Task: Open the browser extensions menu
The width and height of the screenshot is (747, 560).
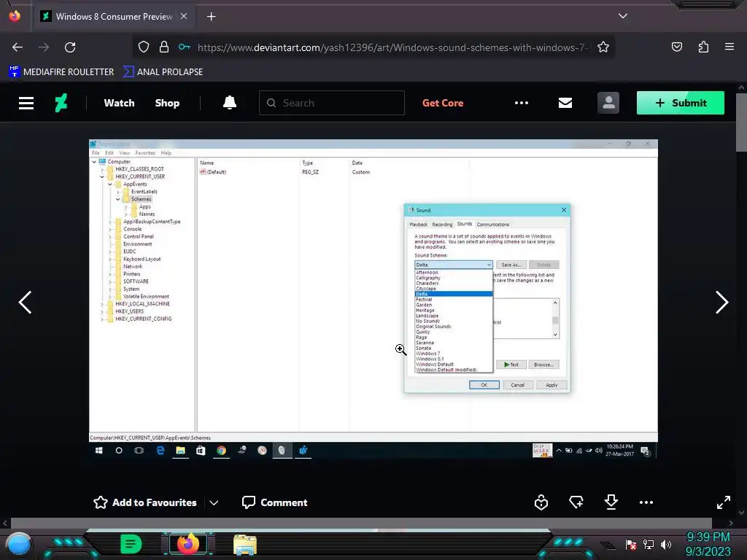Action: pyautogui.click(x=703, y=47)
